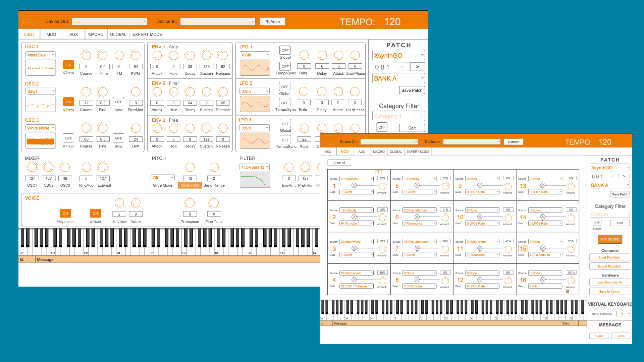Open the EXPERT MODE tab
Screen dimensions: 644x362
[147, 35]
